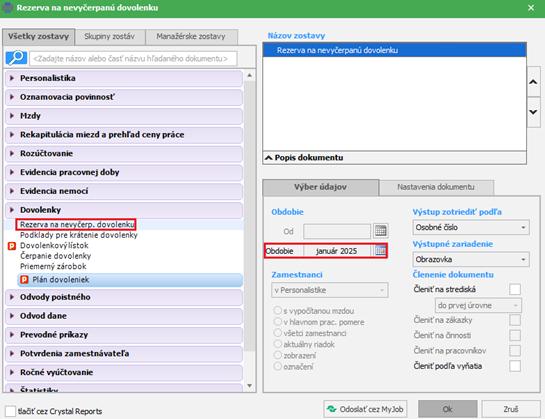545x419 pixels.
Task: Open calendar picker next to Od field
Action: pyautogui.click(x=381, y=231)
